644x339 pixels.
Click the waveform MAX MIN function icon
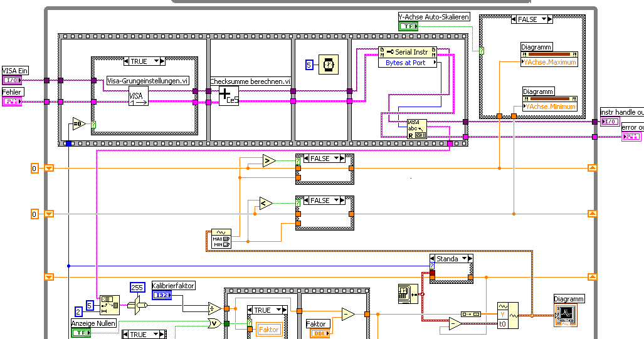(x=221, y=239)
